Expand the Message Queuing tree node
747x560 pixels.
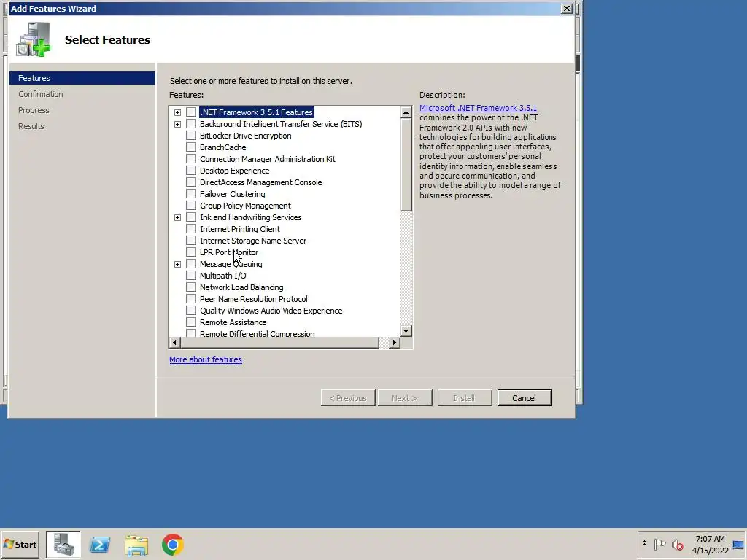pyautogui.click(x=178, y=264)
